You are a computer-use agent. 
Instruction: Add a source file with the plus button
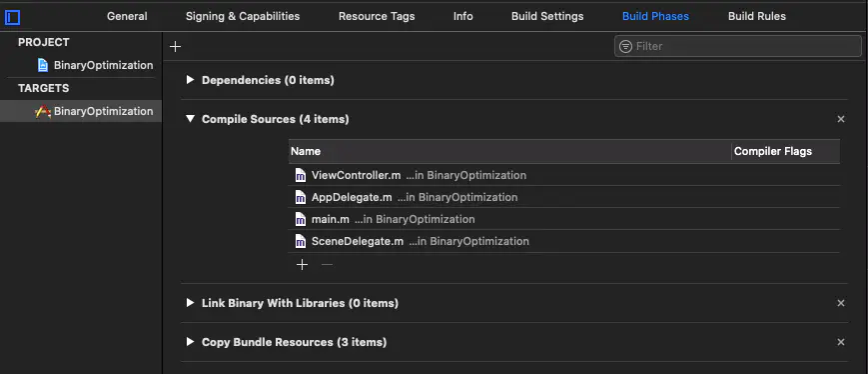(302, 265)
